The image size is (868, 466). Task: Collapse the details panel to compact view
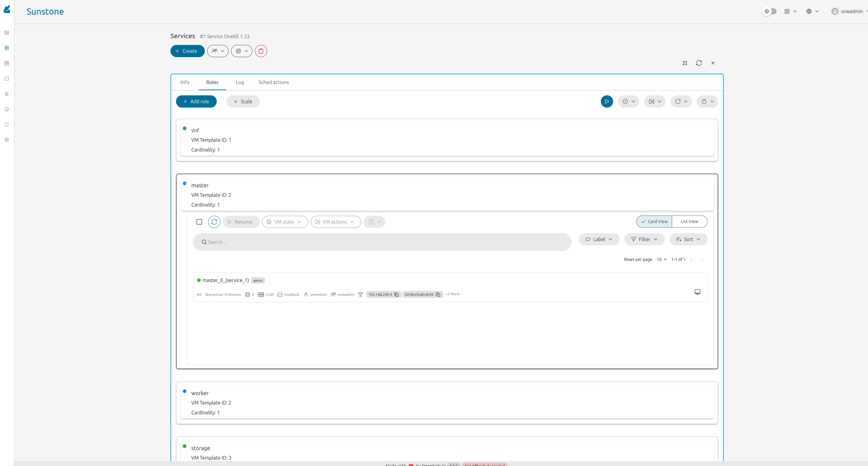pos(685,63)
